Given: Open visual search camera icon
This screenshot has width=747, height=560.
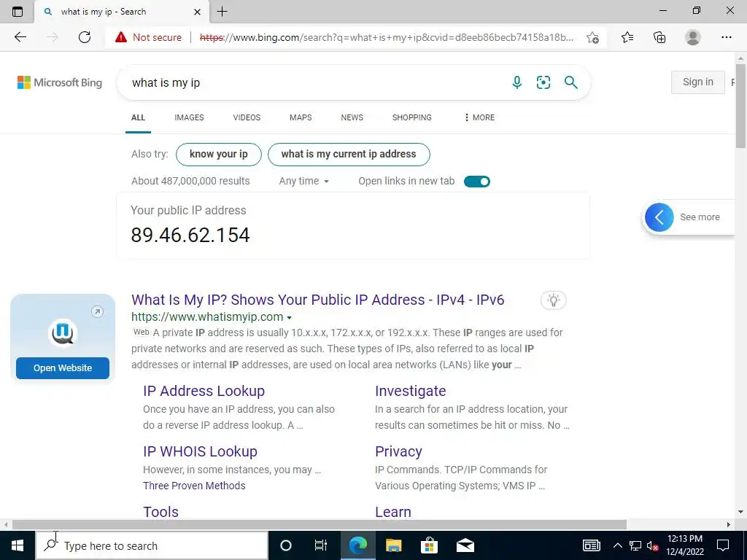Looking at the screenshot, I should [x=543, y=82].
